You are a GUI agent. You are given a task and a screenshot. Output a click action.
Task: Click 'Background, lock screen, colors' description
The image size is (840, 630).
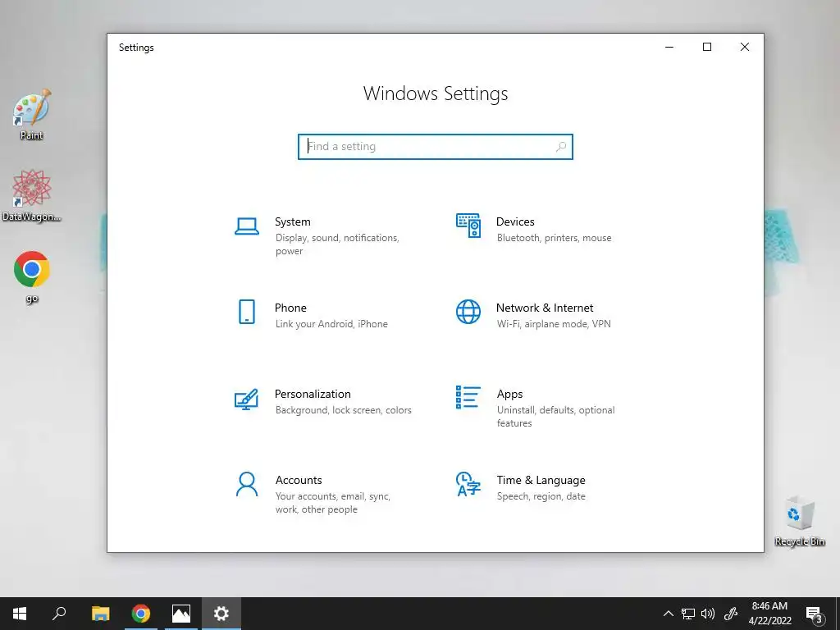pos(344,410)
